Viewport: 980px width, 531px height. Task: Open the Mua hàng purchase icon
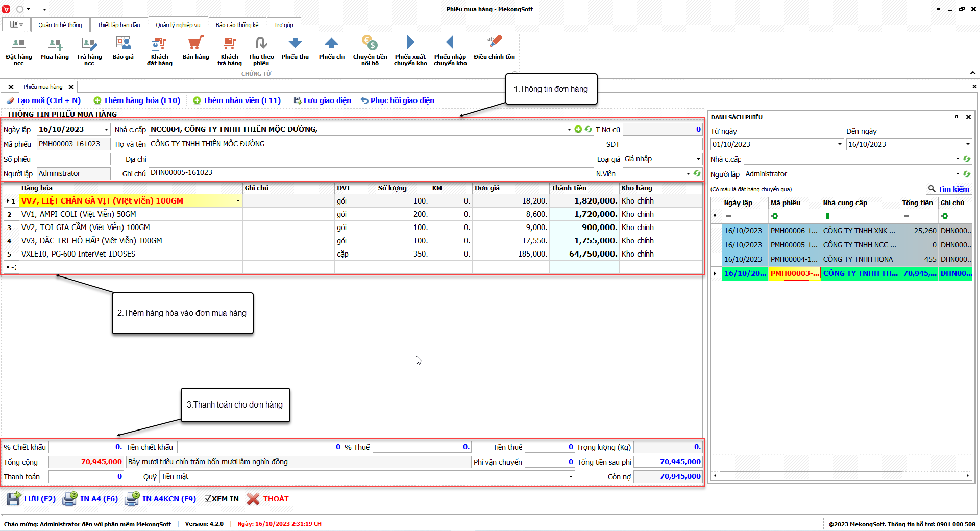(55, 48)
